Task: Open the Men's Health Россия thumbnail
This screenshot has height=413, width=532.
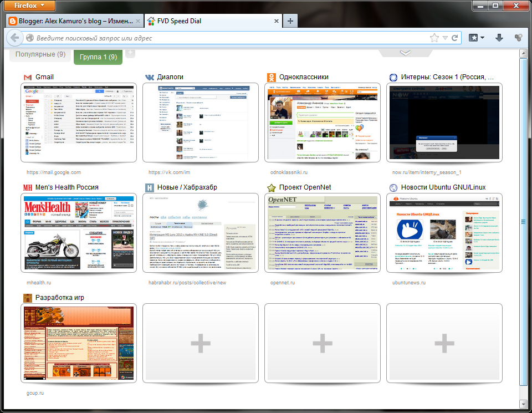Action: point(79,233)
